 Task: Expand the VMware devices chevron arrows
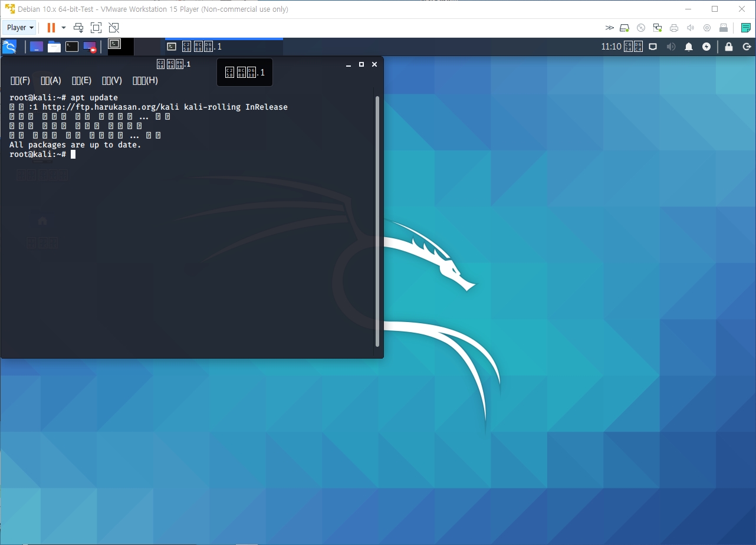pos(610,28)
